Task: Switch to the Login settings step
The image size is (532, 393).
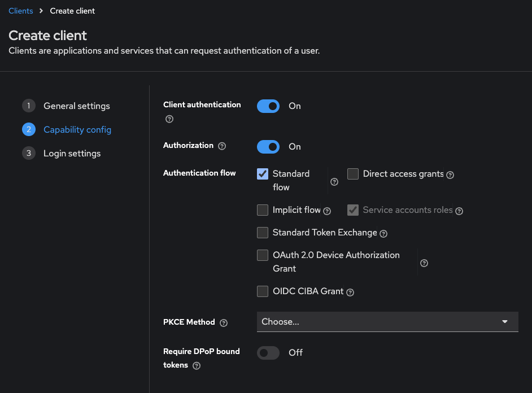Action: 72,153
